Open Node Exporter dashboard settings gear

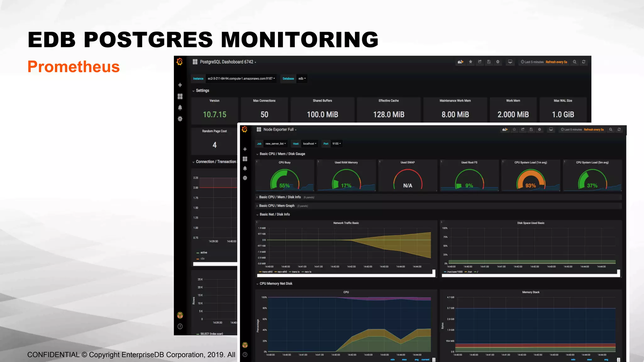540,129
